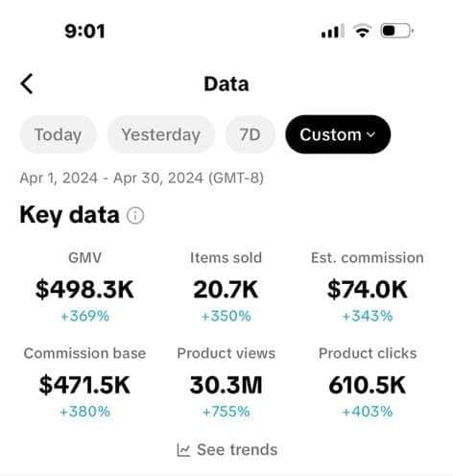Open the Product clicks 610.5K metric

coord(368,382)
